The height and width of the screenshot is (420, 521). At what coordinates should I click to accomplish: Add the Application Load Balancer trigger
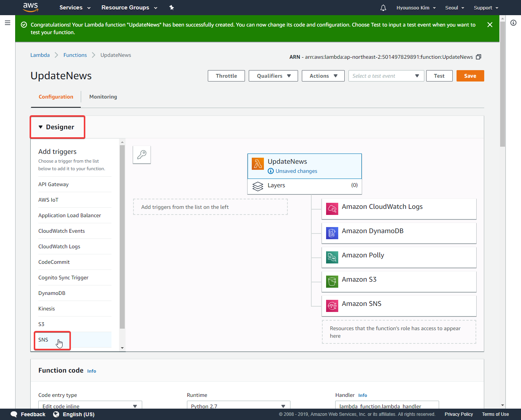coord(75,215)
